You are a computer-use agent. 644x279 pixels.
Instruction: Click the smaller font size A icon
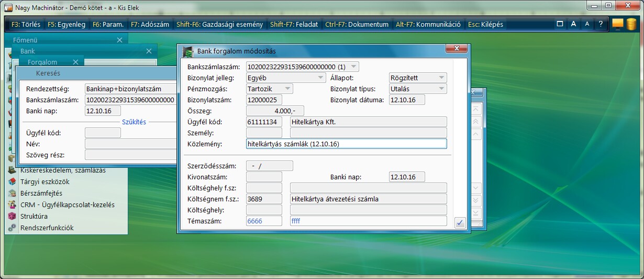587,24
